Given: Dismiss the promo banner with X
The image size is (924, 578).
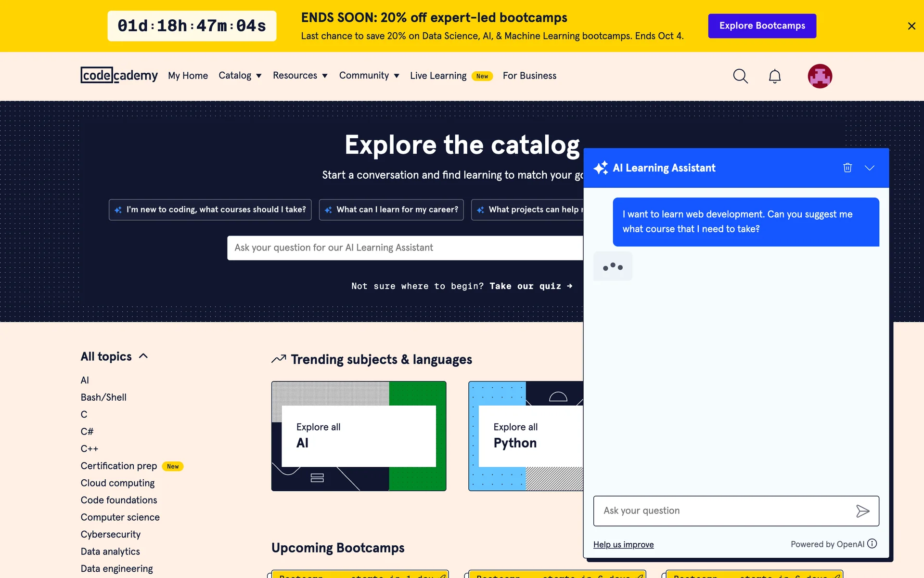Looking at the screenshot, I should 911,26.
